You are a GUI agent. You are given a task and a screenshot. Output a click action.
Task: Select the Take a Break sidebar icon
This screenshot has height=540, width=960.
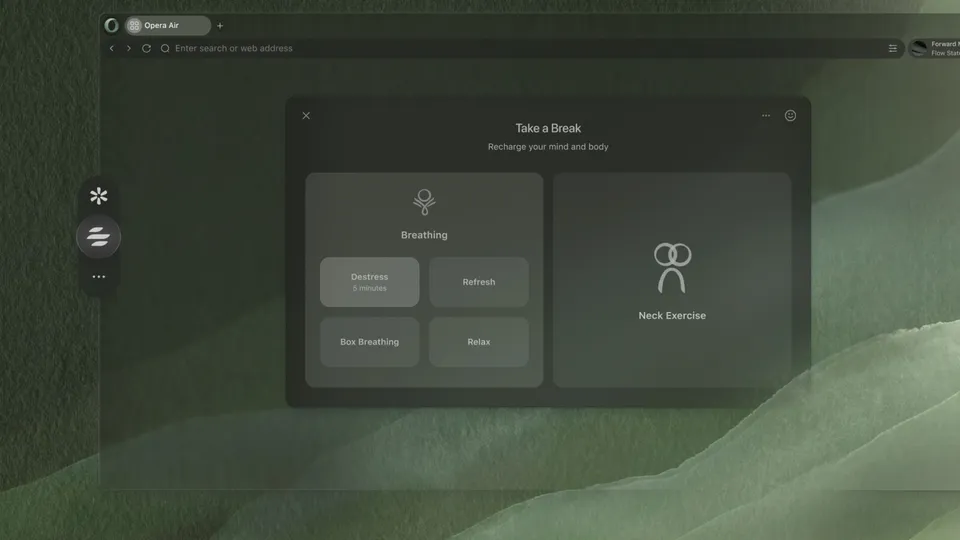click(x=99, y=236)
